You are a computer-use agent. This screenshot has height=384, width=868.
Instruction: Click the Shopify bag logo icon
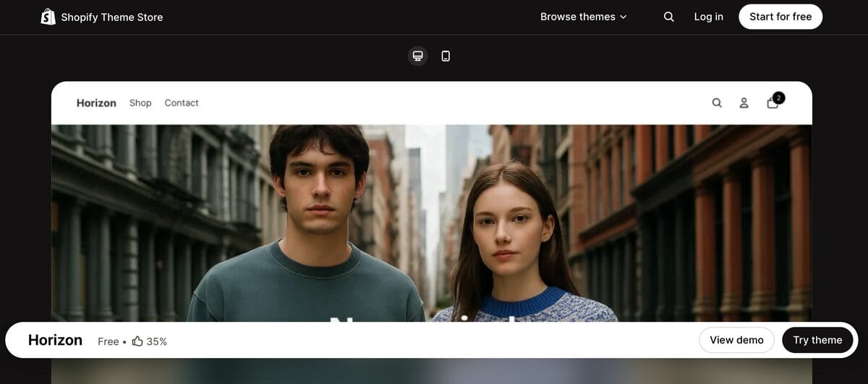click(x=48, y=17)
